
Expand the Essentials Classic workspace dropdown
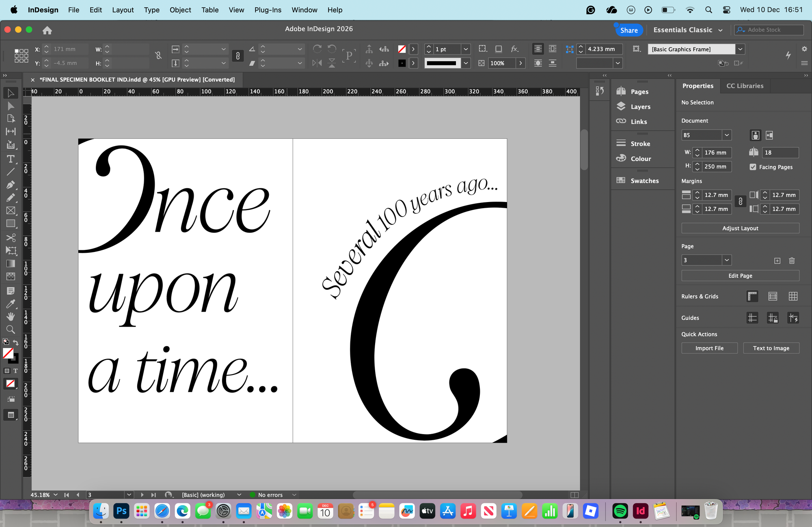click(720, 30)
